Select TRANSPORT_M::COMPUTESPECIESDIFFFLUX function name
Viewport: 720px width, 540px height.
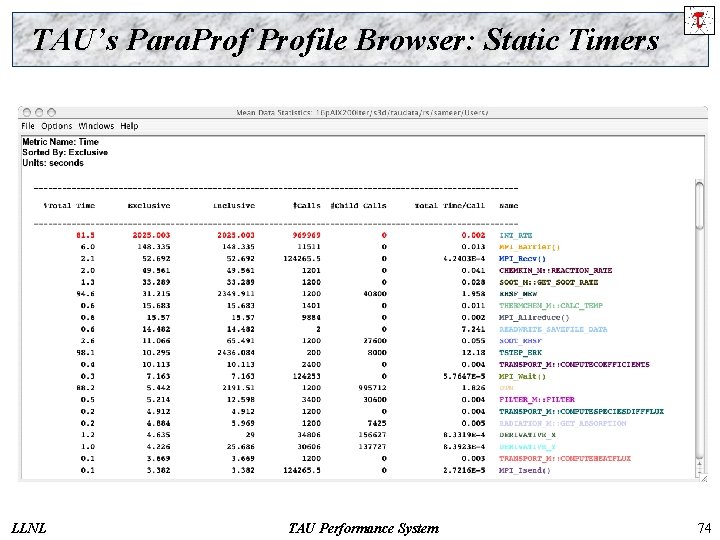pyautogui.click(x=581, y=411)
